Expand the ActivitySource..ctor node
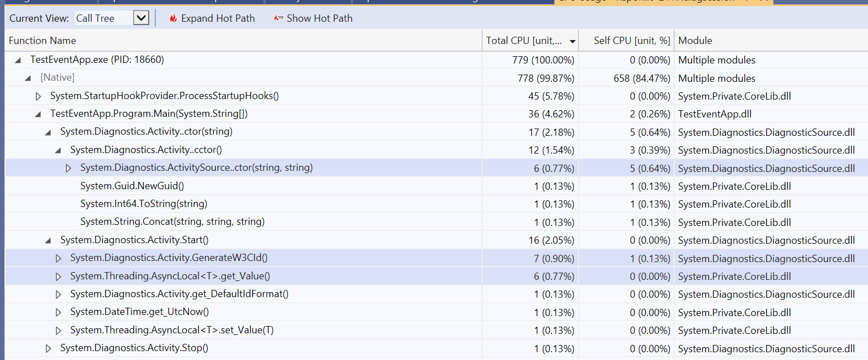This screenshot has width=868, height=360. (x=68, y=167)
